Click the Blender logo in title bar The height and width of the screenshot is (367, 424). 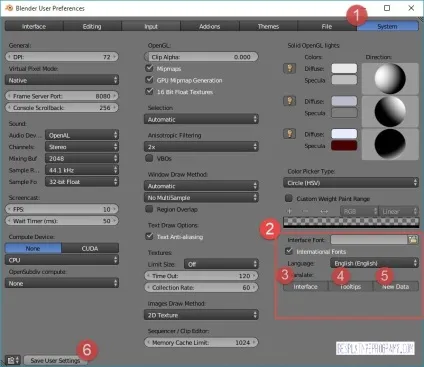9,8
